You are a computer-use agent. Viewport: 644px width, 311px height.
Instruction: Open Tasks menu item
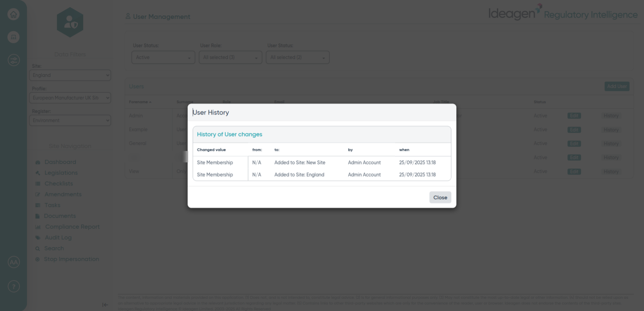click(x=52, y=205)
